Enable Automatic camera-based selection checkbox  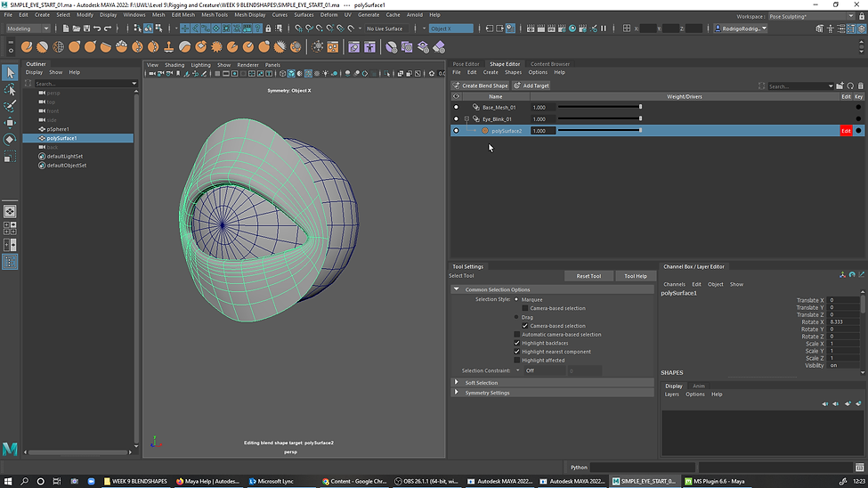click(516, 335)
